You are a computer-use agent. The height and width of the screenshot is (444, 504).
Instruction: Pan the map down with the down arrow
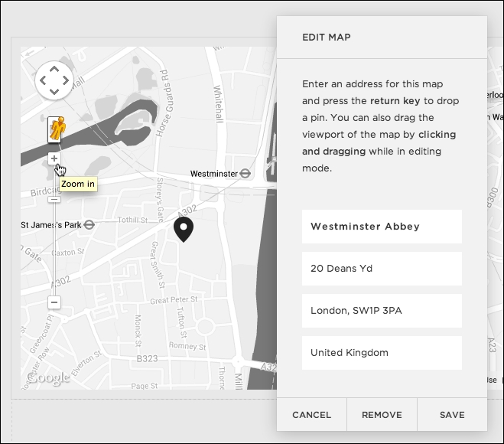click(54, 92)
